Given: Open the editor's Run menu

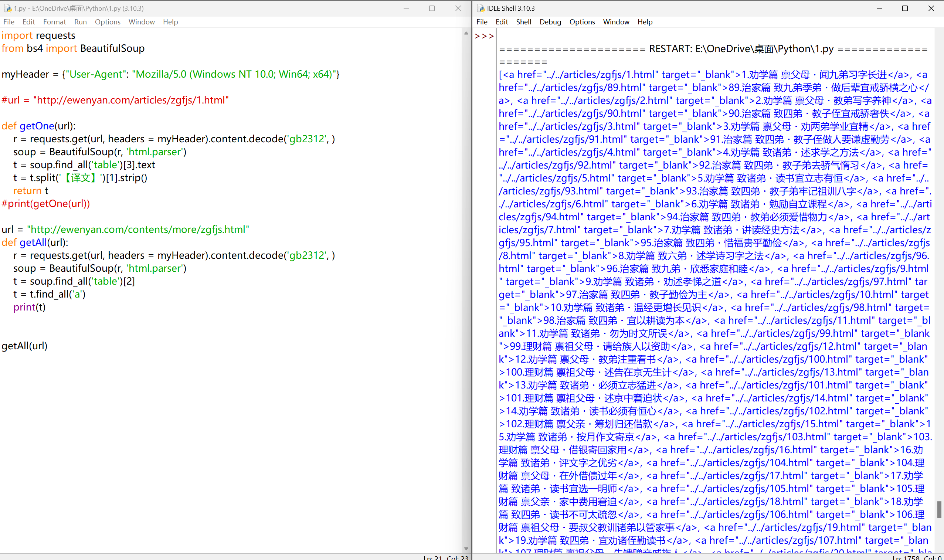Looking at the screenshot, I should point(80,22).
